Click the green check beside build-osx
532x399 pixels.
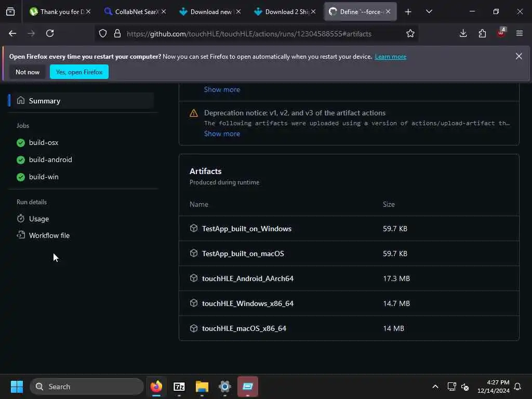[21, 142]
